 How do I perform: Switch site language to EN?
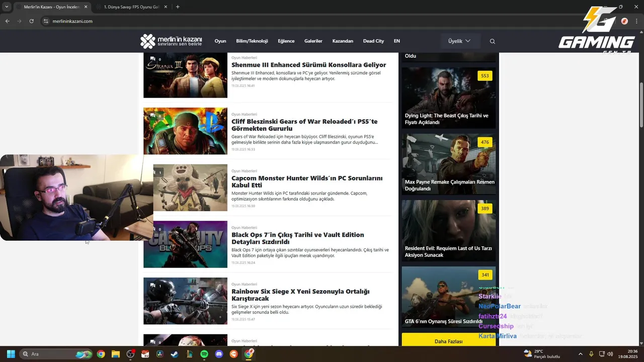pos(397,41)
